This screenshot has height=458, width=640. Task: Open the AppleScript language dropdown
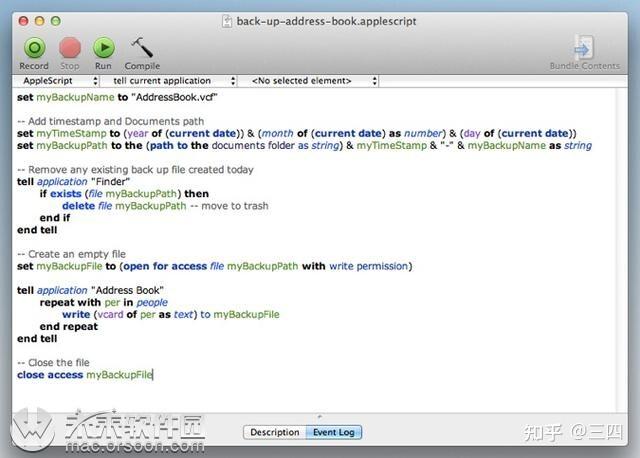coord(60,81)
